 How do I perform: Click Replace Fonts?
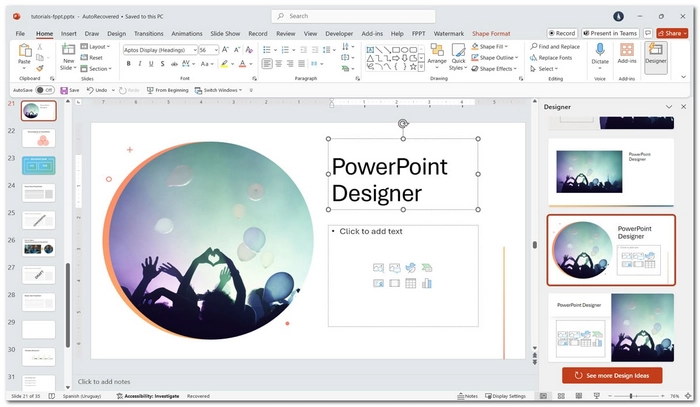551,58
